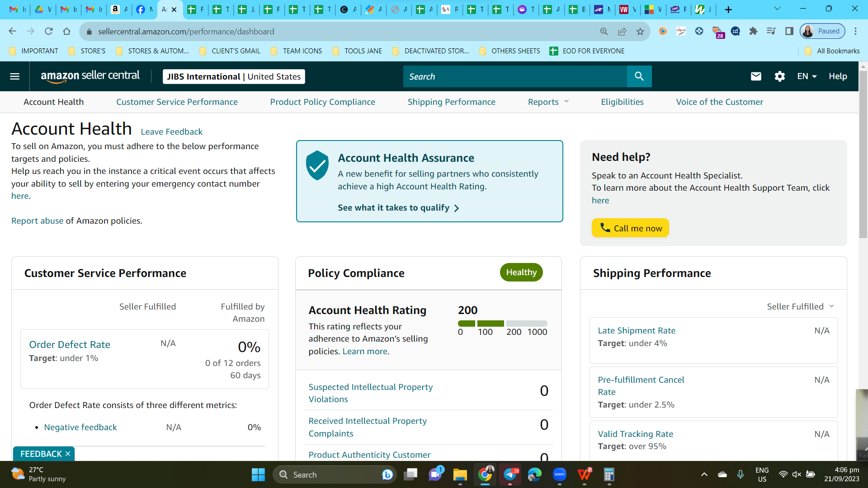Bookmark this page with the star icon

point(640,31)
